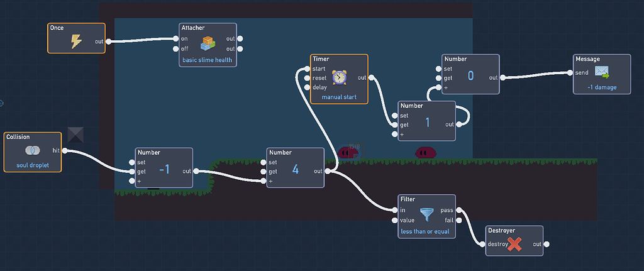
Task: Select the Once node title
Action: (56, 28)
